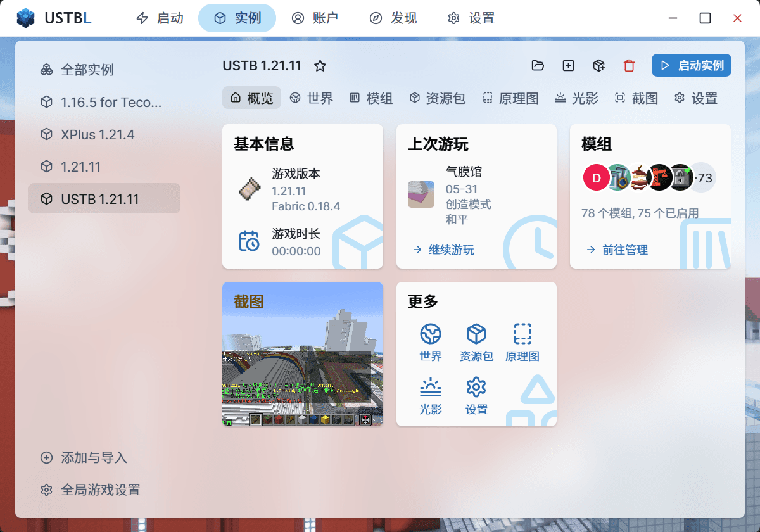Favorite USTB 1.21.11 with the star icon

point(320,66)
